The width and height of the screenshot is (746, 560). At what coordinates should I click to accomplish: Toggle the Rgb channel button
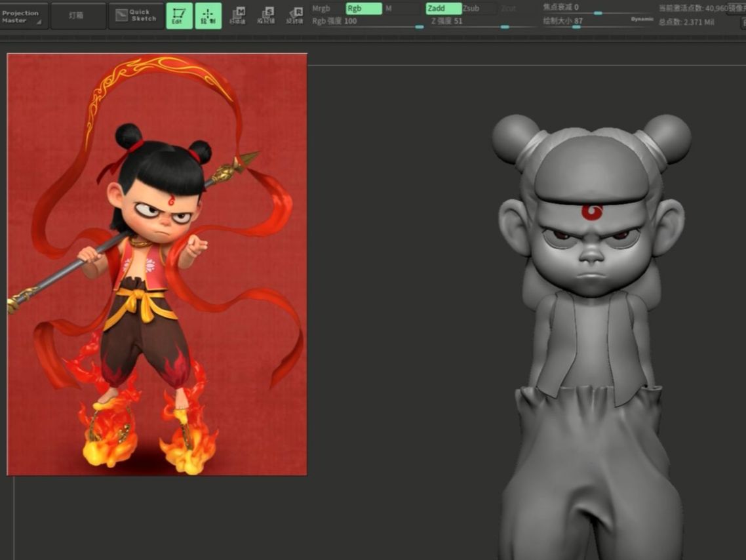click(x=363, y=9)
